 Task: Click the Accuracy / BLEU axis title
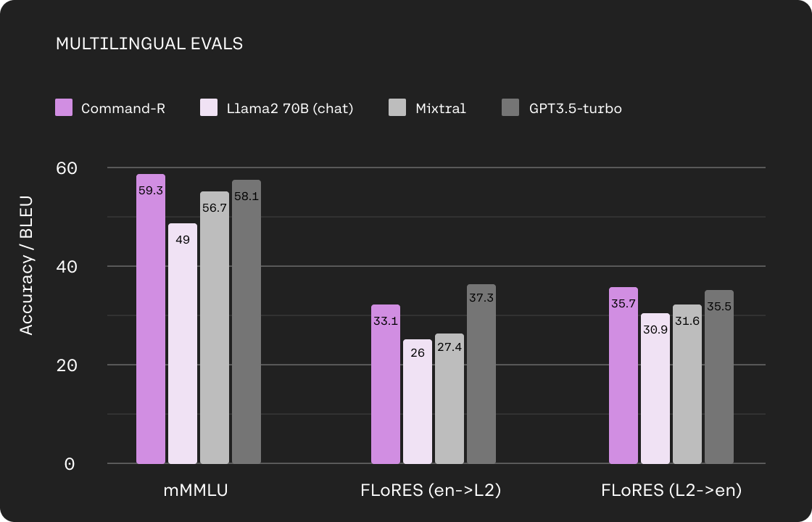tap(26, 265)
